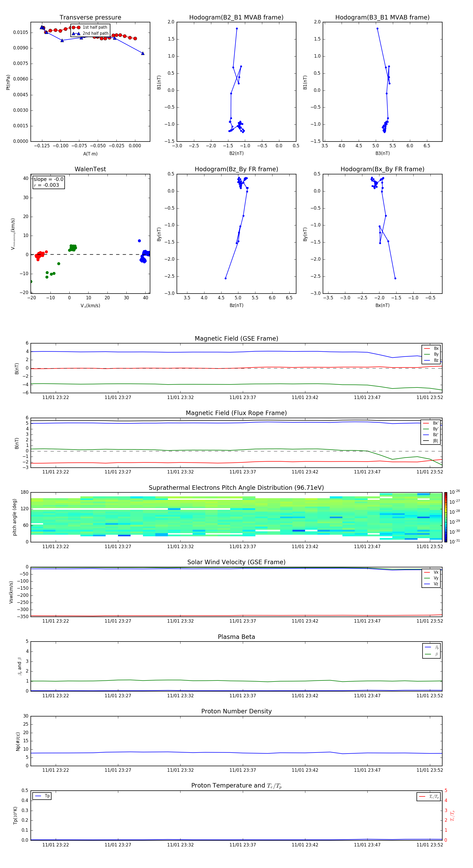
Task: Click the 'Proton Number Density' panel title
Action: point(236,711)
